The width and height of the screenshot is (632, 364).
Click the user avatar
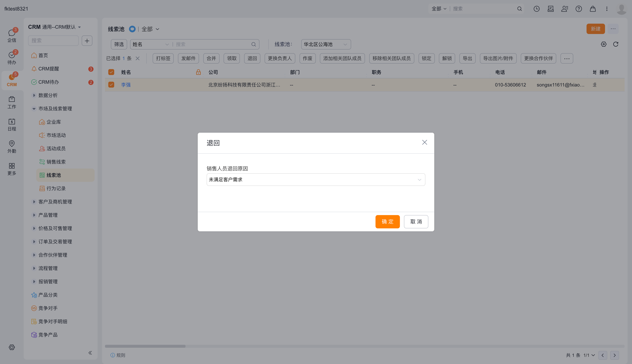coord(621,9)
